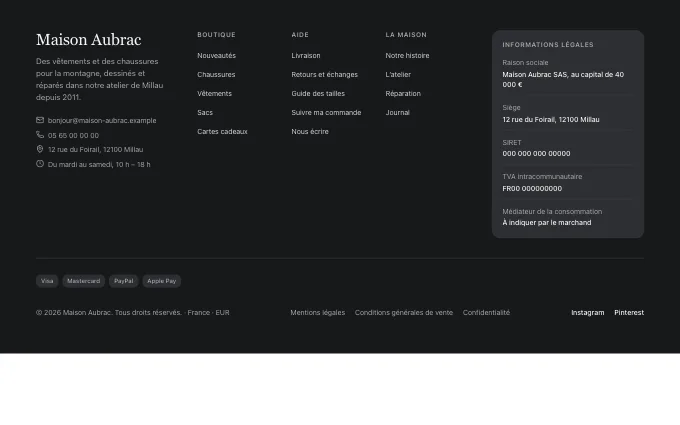680x425 pixels.
Task: Select Suivre ma commande
Action: pos(326,113)
